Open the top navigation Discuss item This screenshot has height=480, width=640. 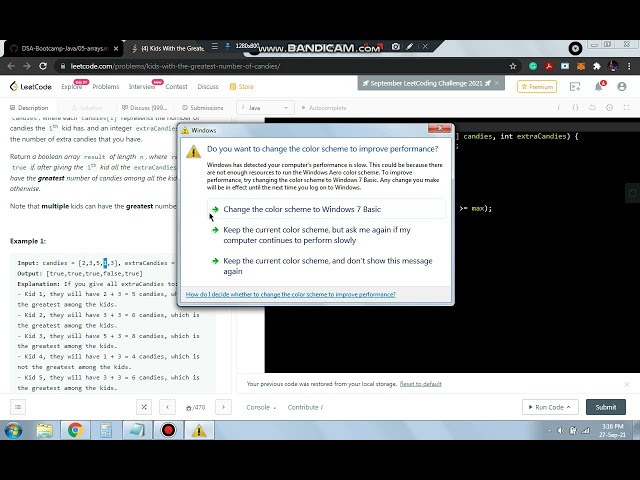[208, 87]
